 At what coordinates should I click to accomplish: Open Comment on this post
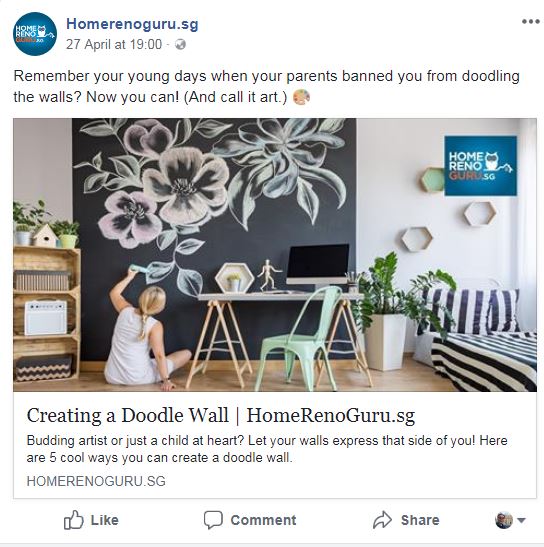coord(263,520)
